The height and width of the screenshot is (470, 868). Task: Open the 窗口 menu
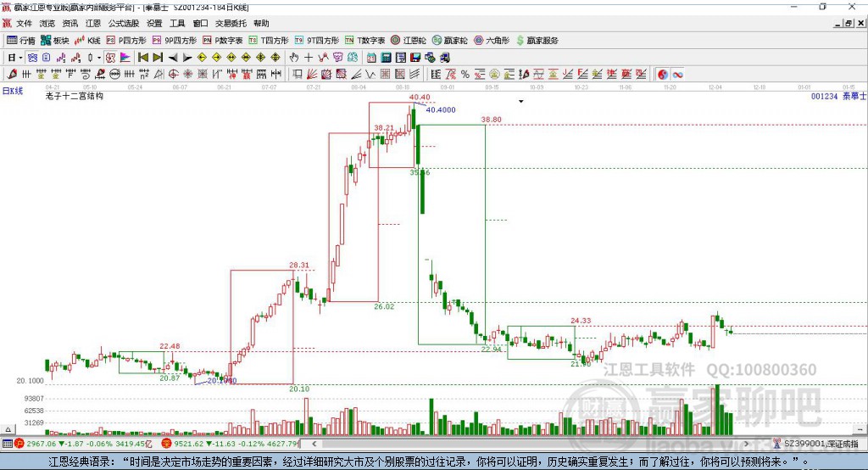(200, 23)
